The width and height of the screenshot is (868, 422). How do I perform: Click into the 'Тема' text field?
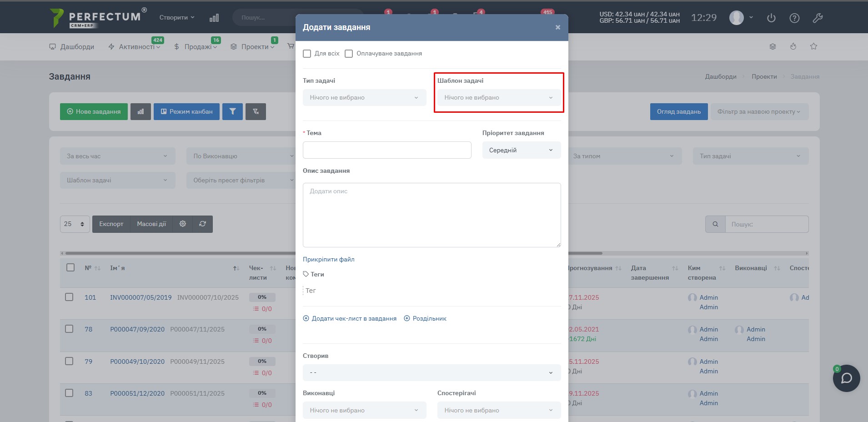click(386, 150)
